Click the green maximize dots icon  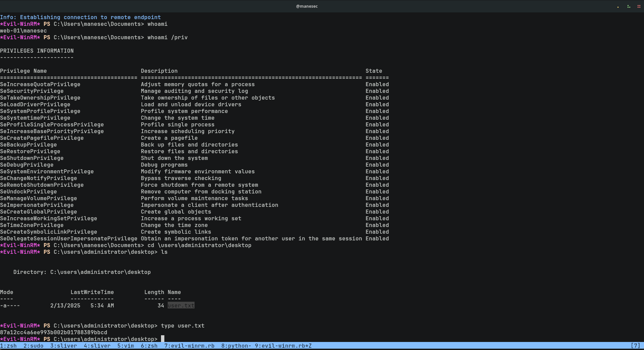[629, 6]
